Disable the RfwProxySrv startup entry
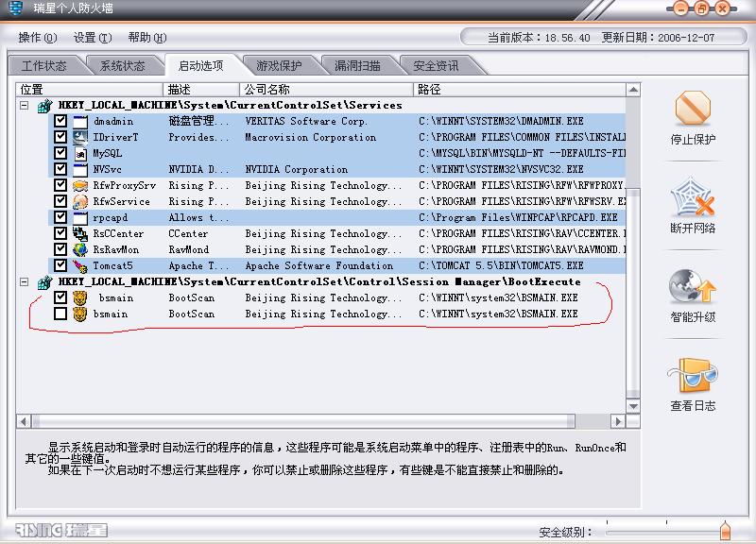Viewport: 756px width, 544px height. (x=60, y=185)
